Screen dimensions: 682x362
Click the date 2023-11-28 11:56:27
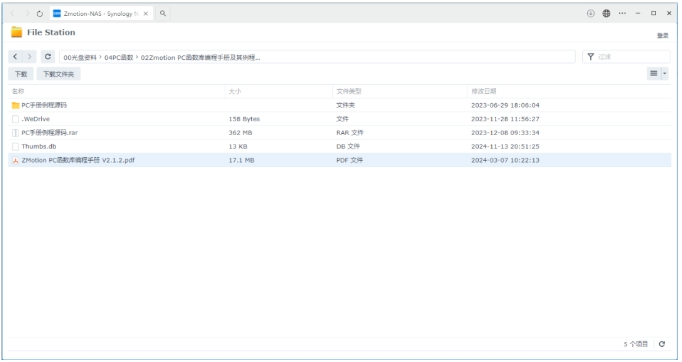(x=505, y=119)
